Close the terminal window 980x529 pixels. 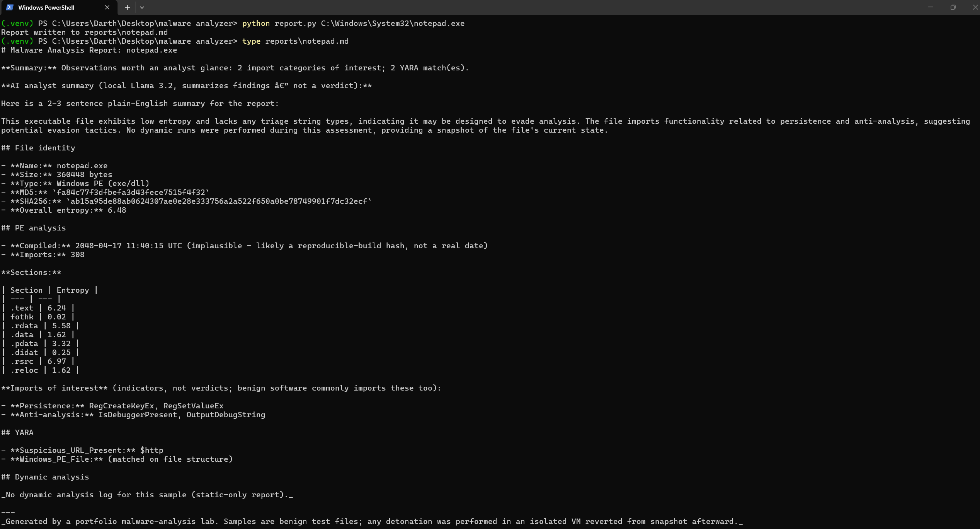[975, 7]
